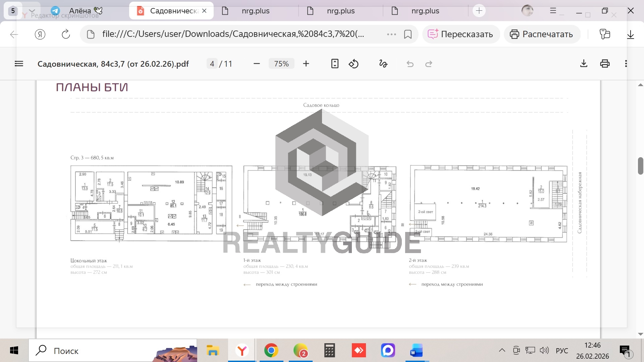Click the fit-to-page icon in PDF toolbar
This screenshot has width=644, height=362.
(x=334, y=64)
